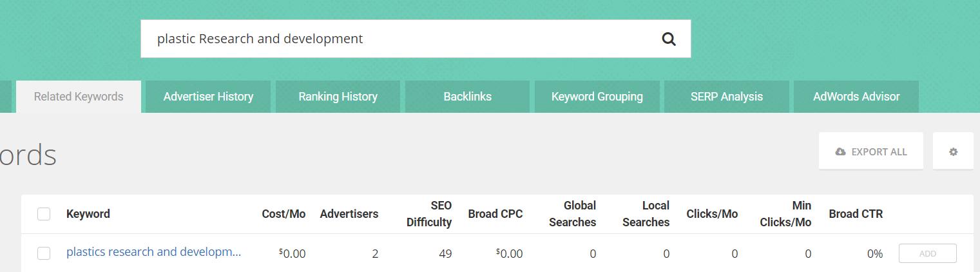
Task: Sort by the Global Searches column header
Action: click(572, 214)
